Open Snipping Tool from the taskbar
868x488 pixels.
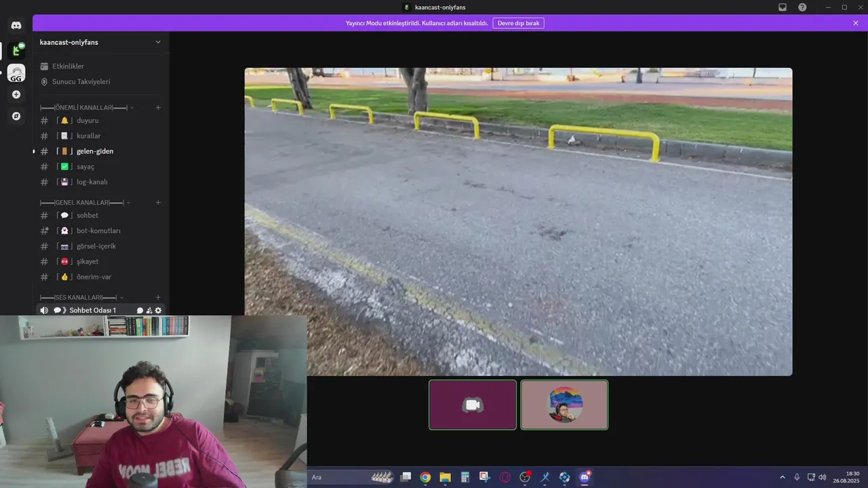(x=485, y=477)
